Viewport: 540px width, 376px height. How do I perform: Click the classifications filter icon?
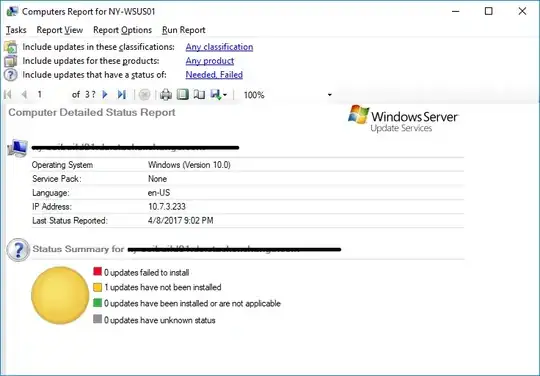tap(11, 47)
